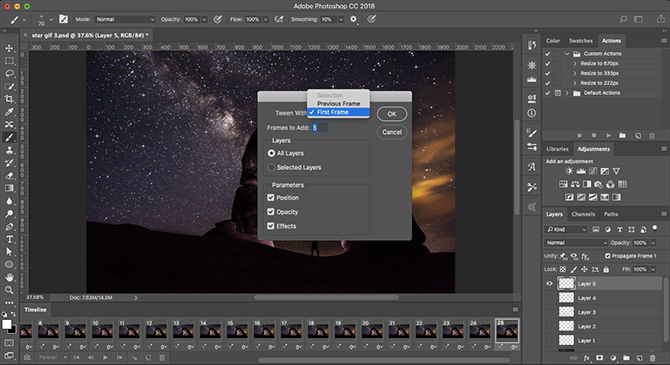Open the Timeline panel menu

pyautogui.click(x=515, y=309)
